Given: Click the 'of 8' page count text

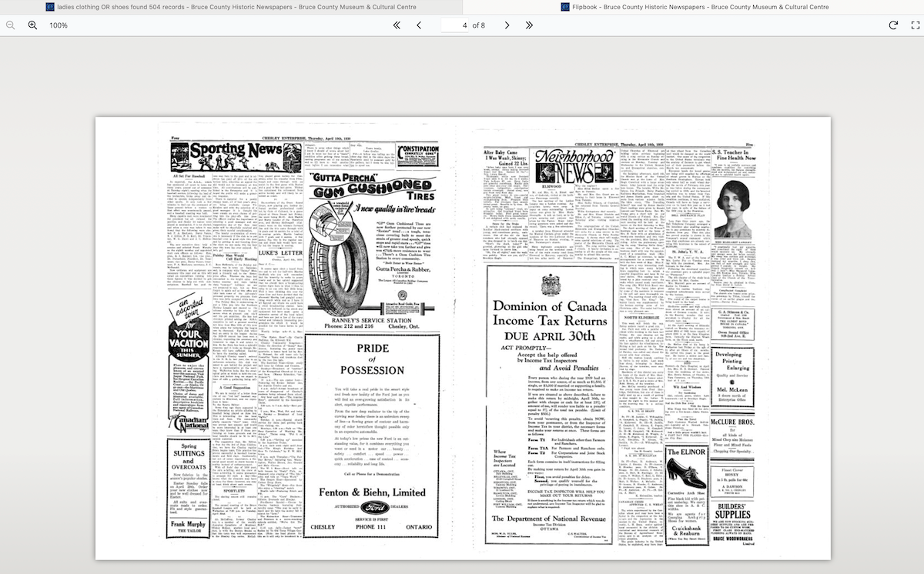Looking at the screenshot, I should (x=478, y=25).
